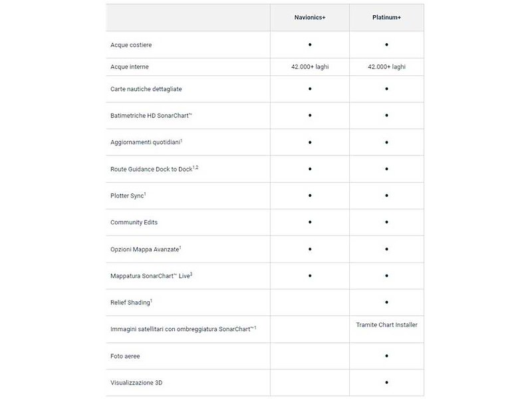Click the Platinum+ dot for Batimetriche HD SonarChart
Viewport: 532px width, 399px height.
386,116
